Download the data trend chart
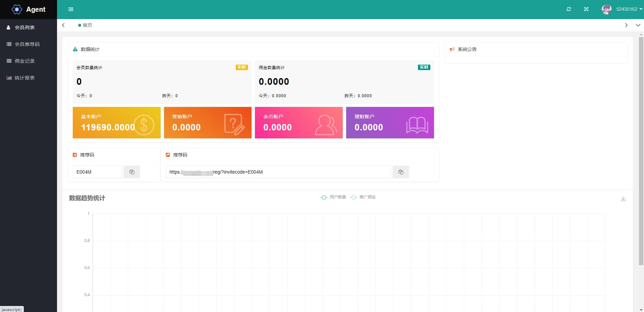Screen dimensions: 644x312 click(623, 199)
